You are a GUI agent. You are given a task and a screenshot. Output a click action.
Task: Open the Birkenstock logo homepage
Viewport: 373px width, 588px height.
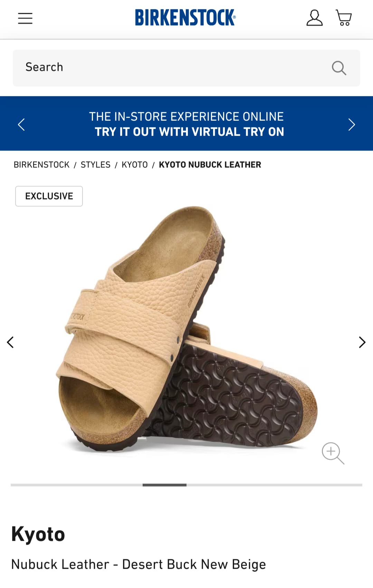(185, 18)
